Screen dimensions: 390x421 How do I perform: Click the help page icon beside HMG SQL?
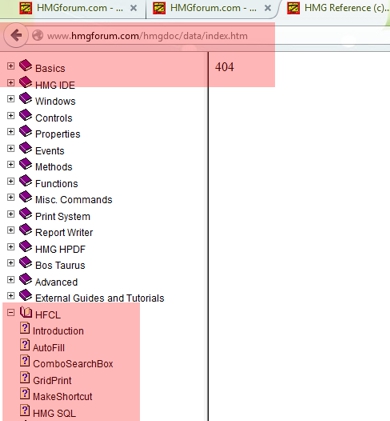(x=25, y=411)
